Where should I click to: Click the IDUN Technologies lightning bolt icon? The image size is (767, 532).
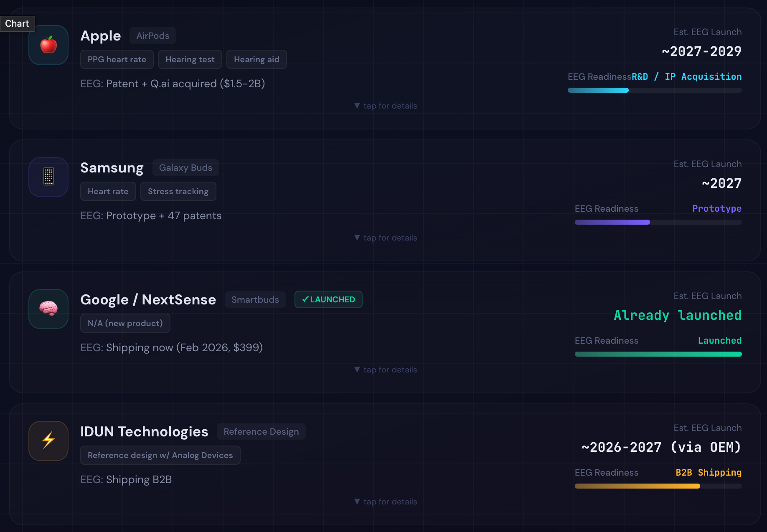coord(48,441)
